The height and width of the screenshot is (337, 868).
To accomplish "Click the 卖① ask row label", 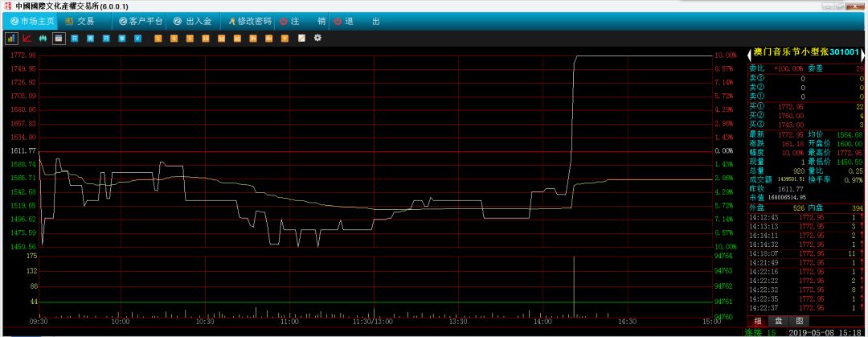I will (x=756, y=97).
